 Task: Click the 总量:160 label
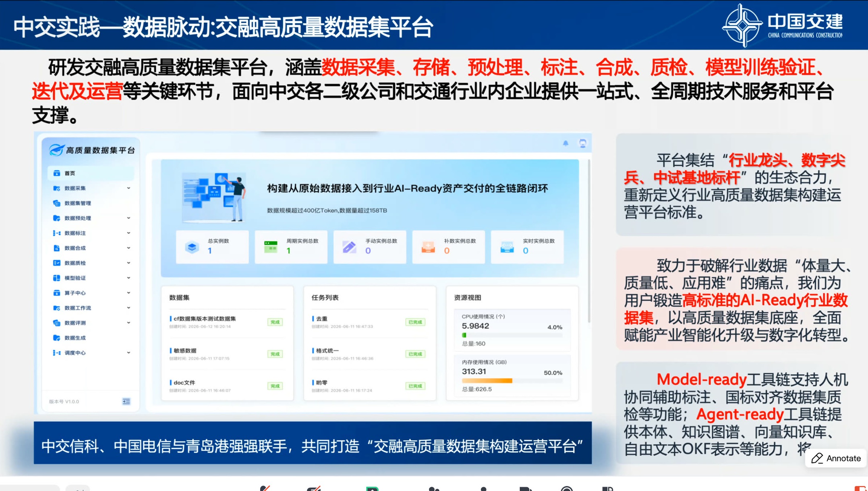pyautogui.click(x=473, y=344)
